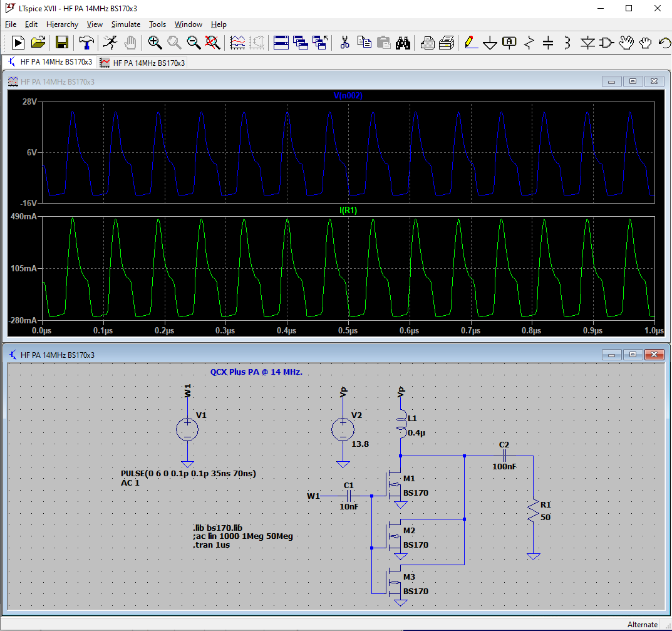Open Find with binoculars icon

[403, 43]
